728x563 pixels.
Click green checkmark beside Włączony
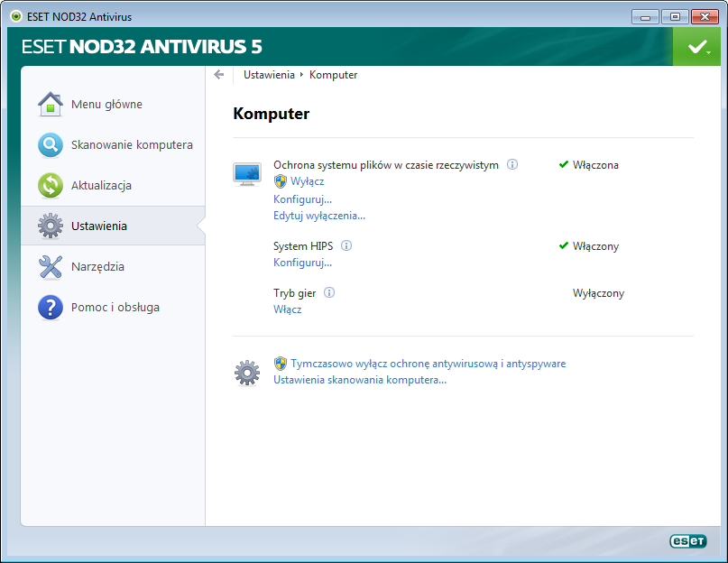(564, 245)
